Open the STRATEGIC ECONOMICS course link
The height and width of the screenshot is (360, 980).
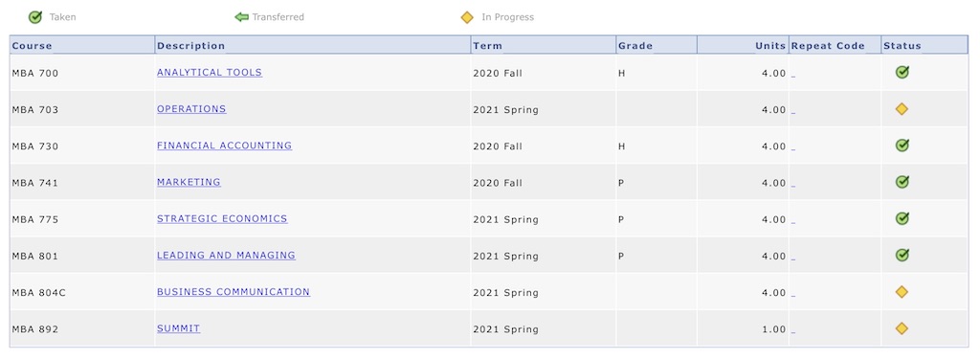222,218
